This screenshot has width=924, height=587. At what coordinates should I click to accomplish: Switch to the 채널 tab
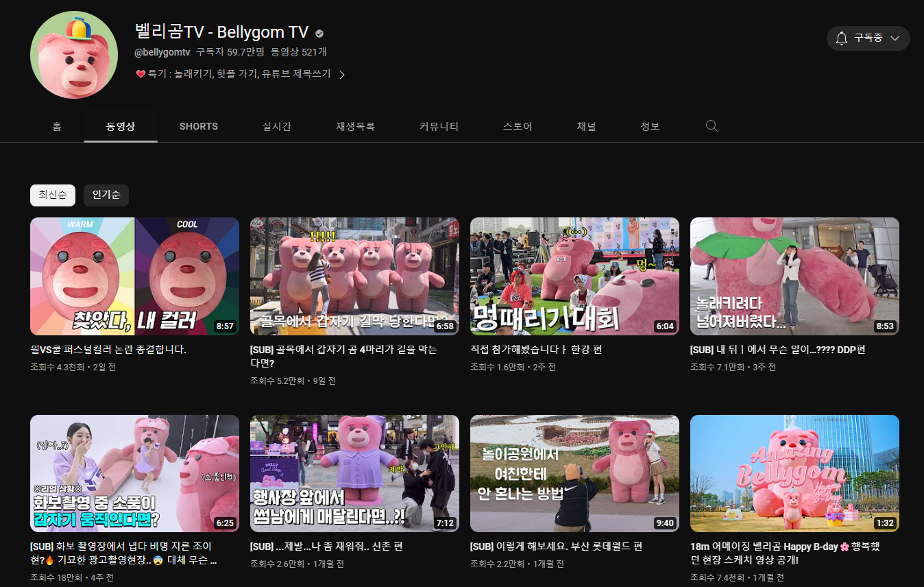586,126
